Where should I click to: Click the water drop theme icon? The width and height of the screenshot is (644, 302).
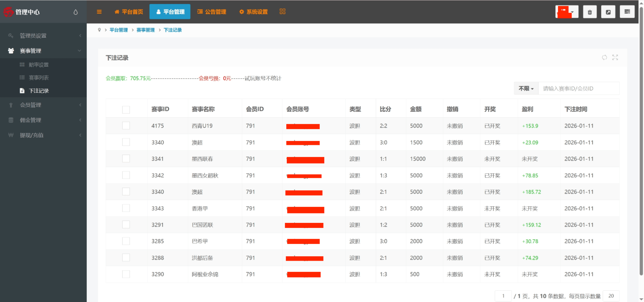pos(75,12)
